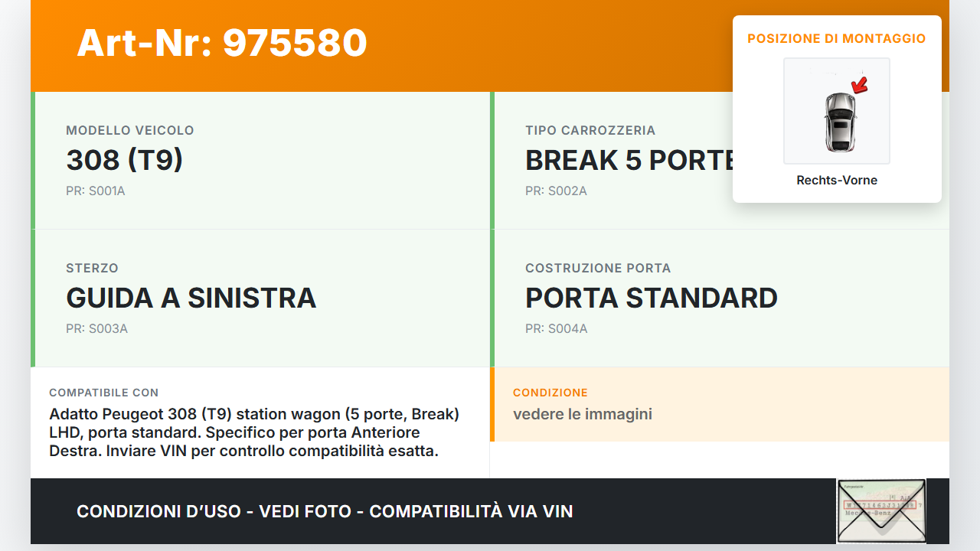This screenshot has width=980, height=551.
Task: Select the Posizione di Montaggio title
Action: tap(837, 38)
